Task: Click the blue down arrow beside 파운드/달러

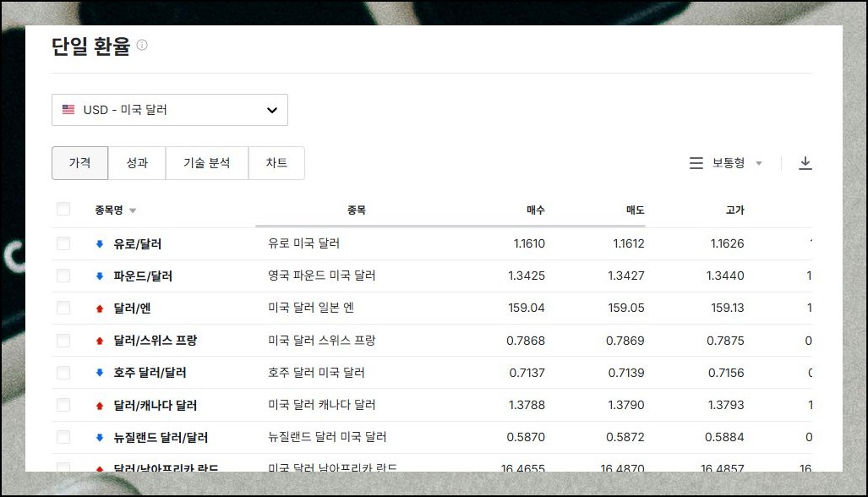Action: pyautogui.click(x=100, y=276)
